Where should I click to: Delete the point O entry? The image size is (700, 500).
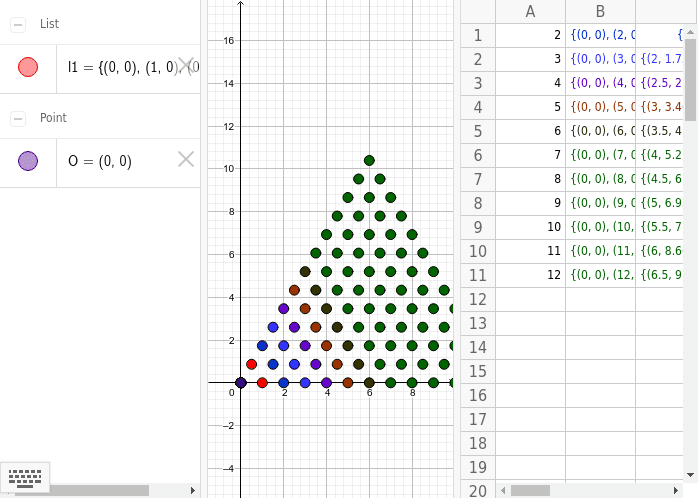186,159
